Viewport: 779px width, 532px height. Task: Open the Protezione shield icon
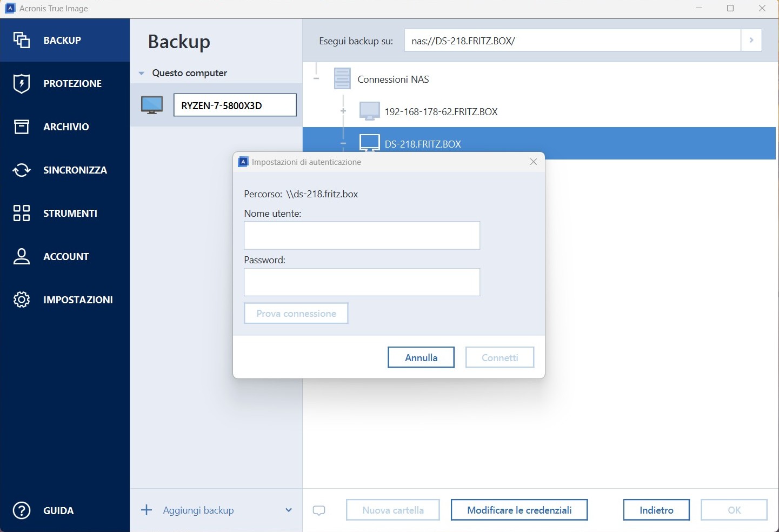22,83
